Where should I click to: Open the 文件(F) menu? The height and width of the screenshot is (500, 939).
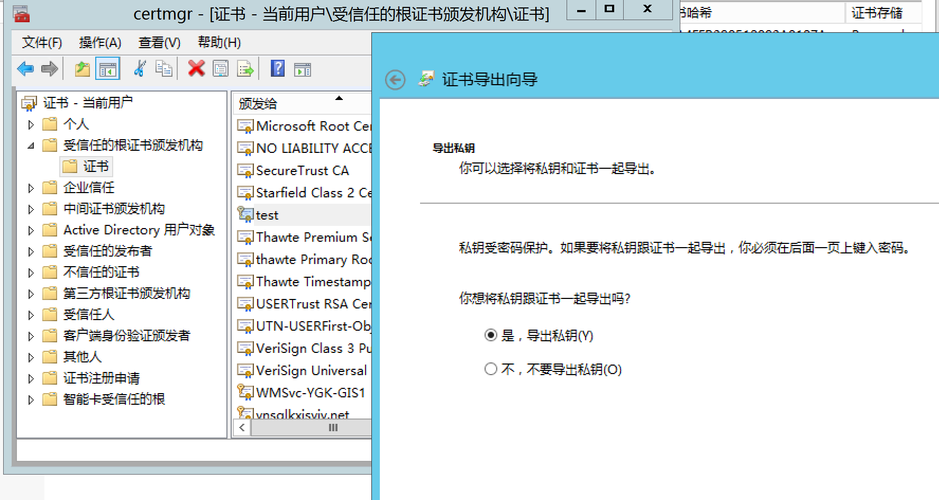click(x=42, y=43)
